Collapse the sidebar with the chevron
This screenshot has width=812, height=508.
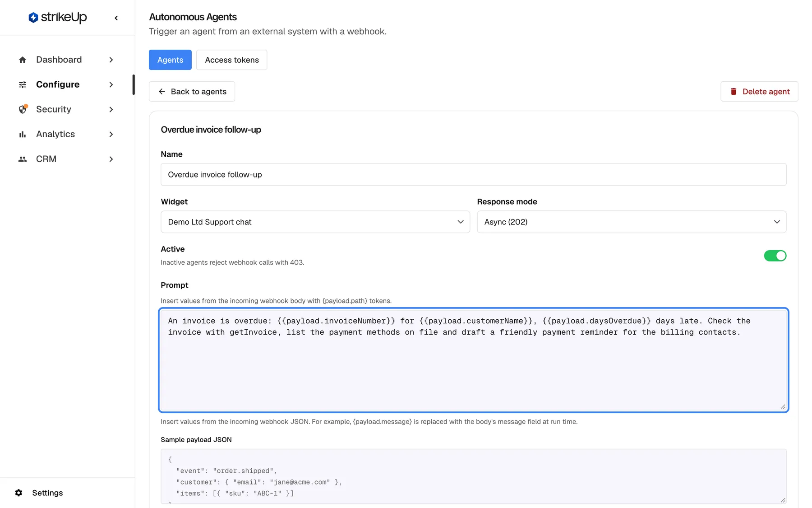click(116, 18)
